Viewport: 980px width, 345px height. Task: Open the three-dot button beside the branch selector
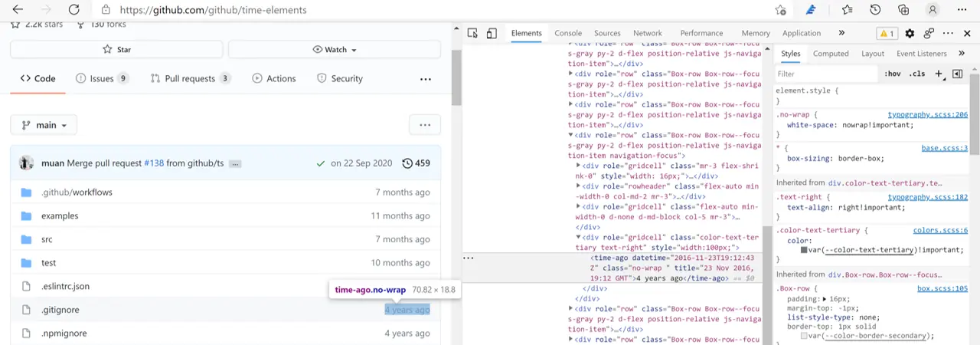[425, 125]
